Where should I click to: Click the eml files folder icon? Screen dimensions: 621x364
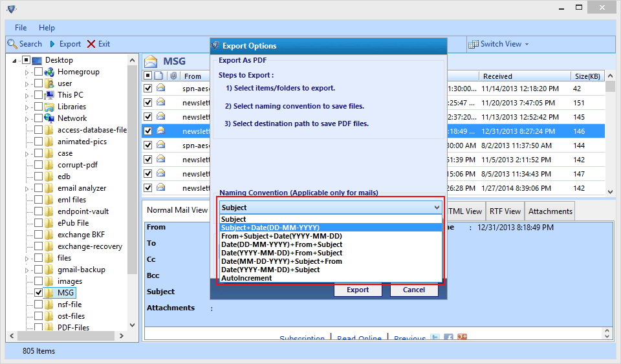49,200
